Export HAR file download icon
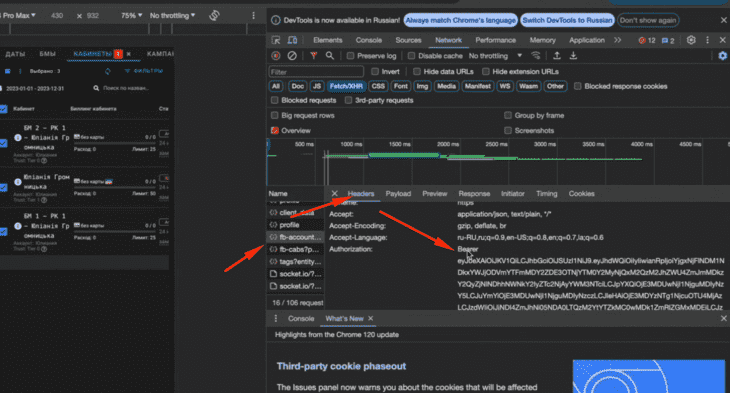This screenshot has height=393, width=730. tap(573, 56)
